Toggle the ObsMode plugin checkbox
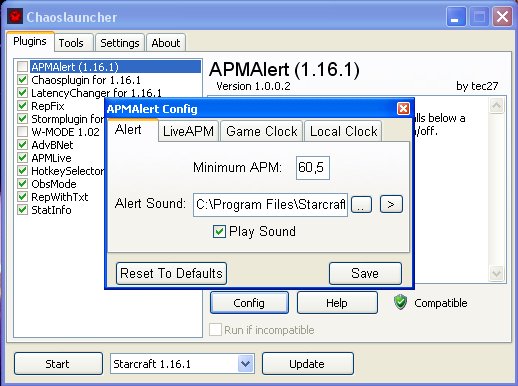The height and width of the screenshot is (386, 518). [x=22, y=184]
